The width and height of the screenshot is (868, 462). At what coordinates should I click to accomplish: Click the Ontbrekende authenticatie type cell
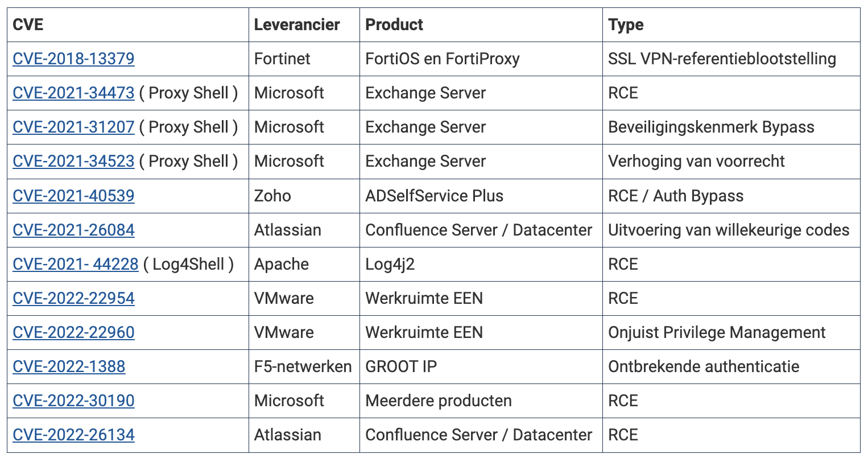coord(704,367)
